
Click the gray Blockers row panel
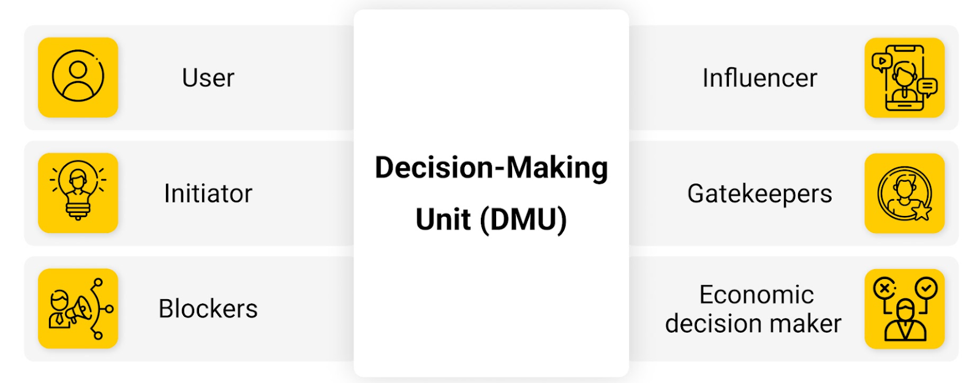pyautogui.click(x=189, y=308)
